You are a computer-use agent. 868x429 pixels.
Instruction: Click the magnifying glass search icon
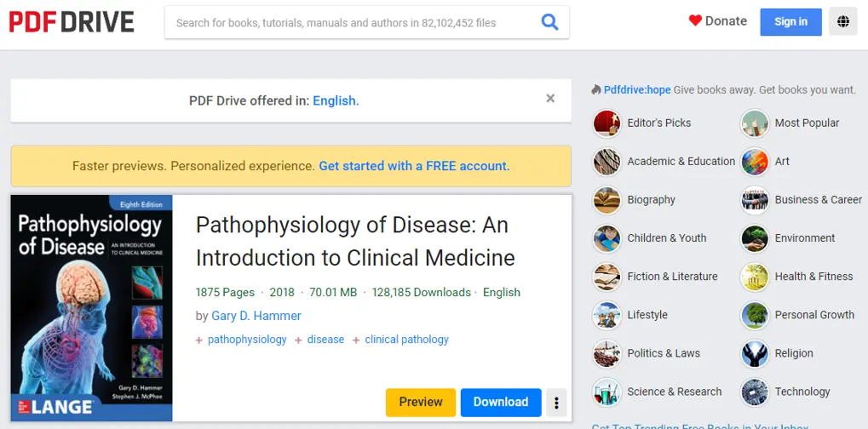pos(549,22)
